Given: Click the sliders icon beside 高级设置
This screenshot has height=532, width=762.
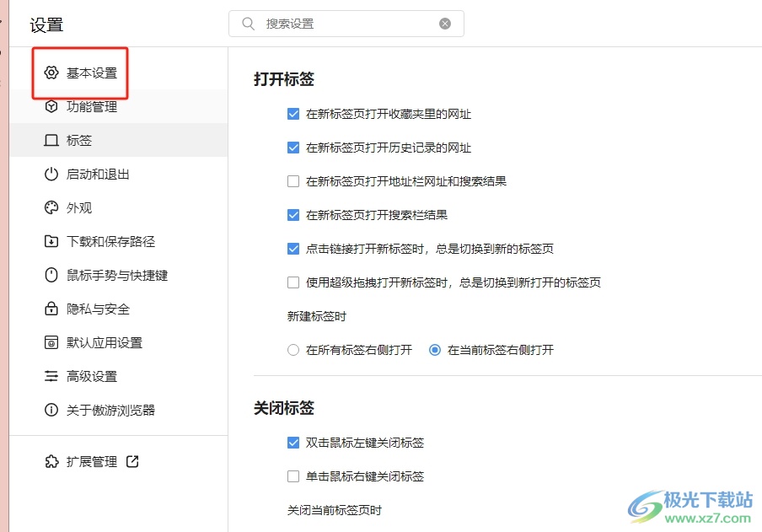Looking at the screenshot, I should pos(51,376).
